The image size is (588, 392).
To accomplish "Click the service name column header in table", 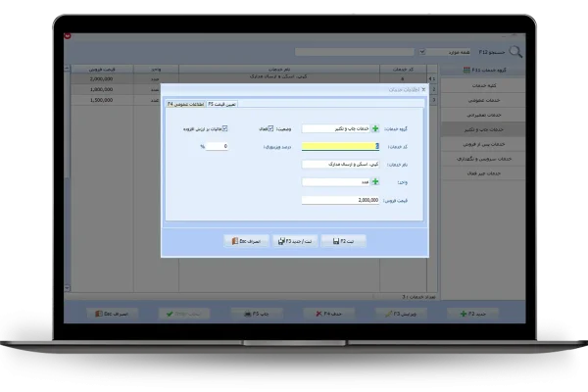I will click(x=279, y=69).
